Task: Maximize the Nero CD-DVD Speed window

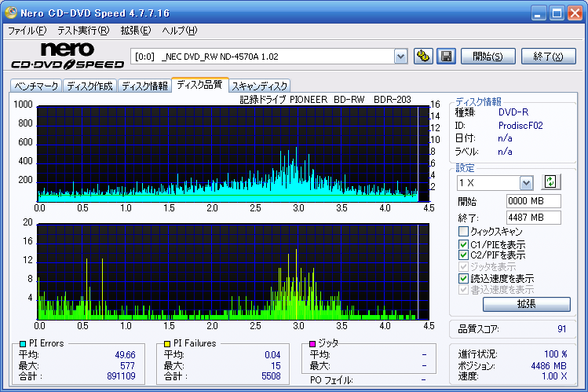Action: click(557, 13)
